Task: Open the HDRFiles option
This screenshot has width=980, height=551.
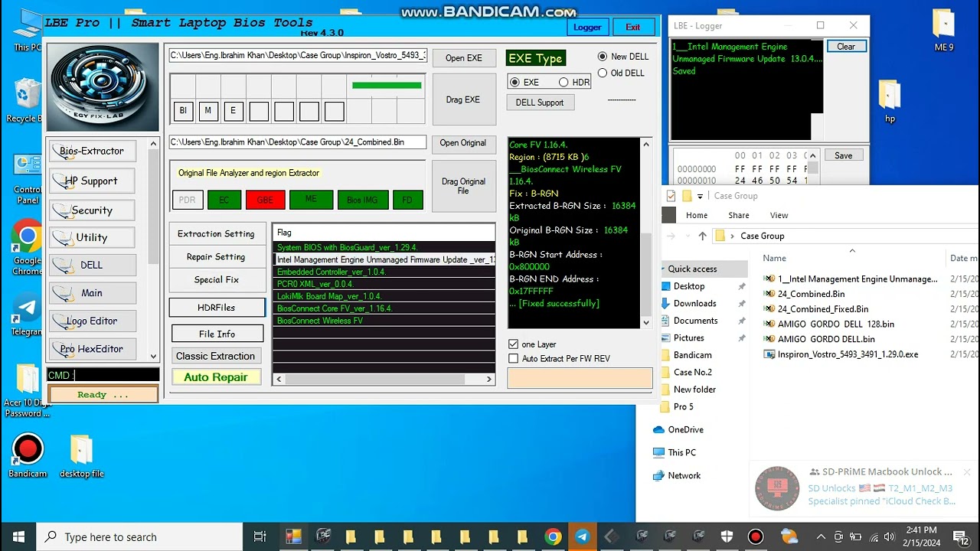Action: 217,308
